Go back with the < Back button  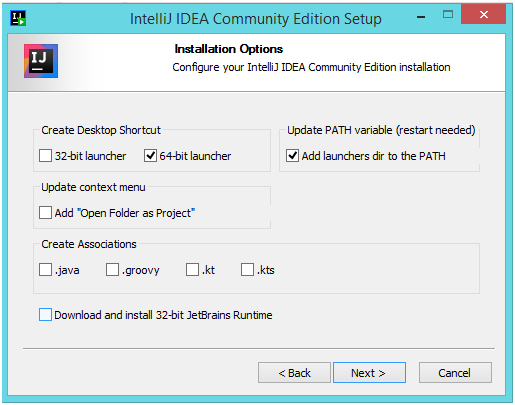point(294,373)
